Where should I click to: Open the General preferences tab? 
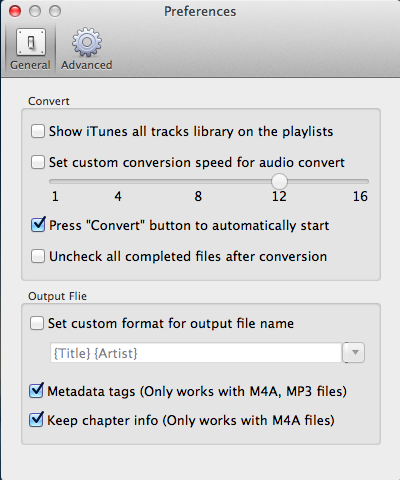click(30, 50)
